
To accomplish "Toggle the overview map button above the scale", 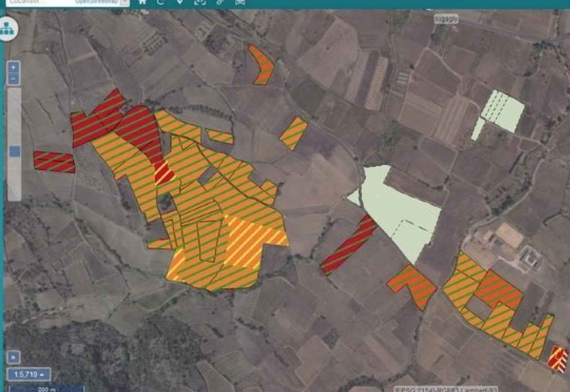I will [x=13, y=357].
